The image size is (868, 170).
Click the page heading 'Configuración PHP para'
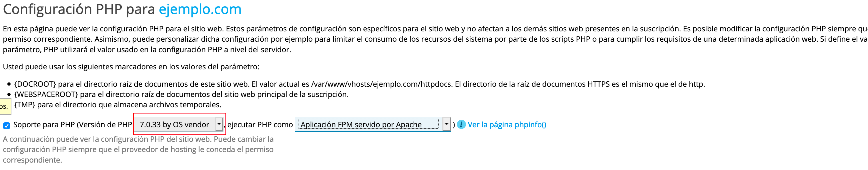click(77, 9)
